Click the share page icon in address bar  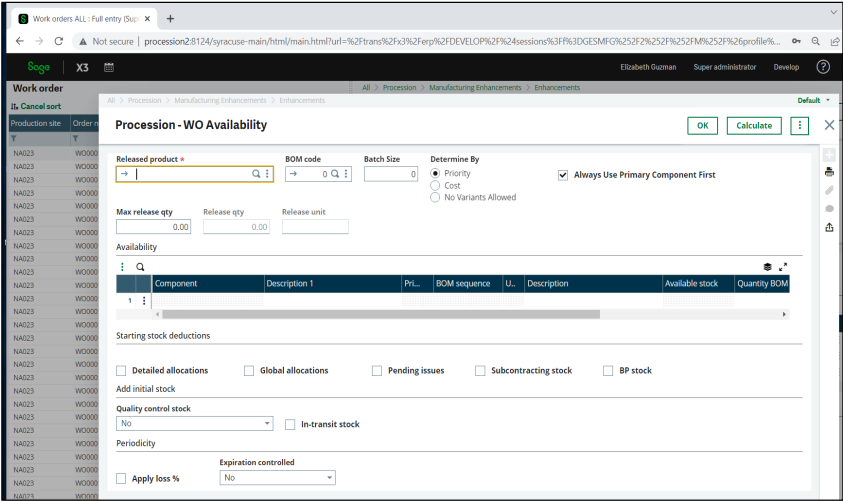pos(834,41)
